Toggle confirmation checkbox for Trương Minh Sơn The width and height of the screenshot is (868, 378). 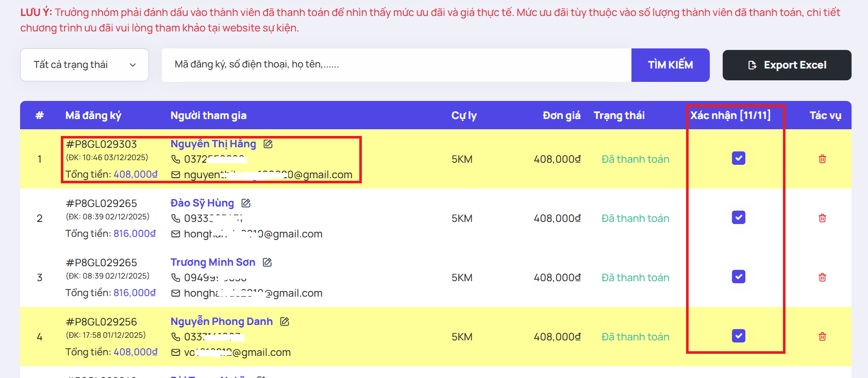tap(739, 277)
